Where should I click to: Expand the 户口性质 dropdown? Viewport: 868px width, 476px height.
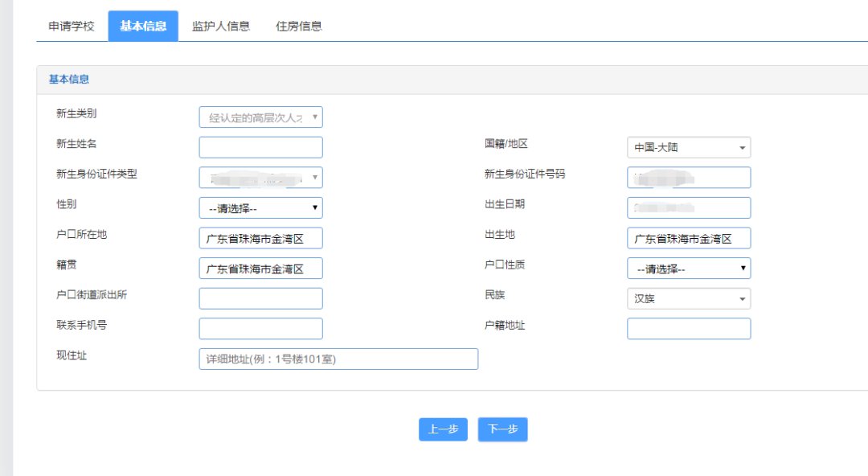point(689,269)
